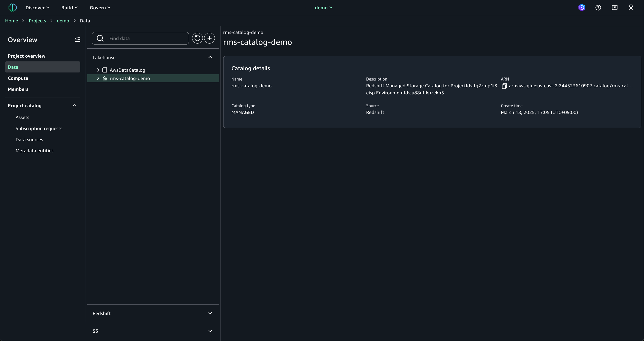Open the feedback chat icon
Screen dimensions: 644x341
pyautogui.click(x=615, y=8)
